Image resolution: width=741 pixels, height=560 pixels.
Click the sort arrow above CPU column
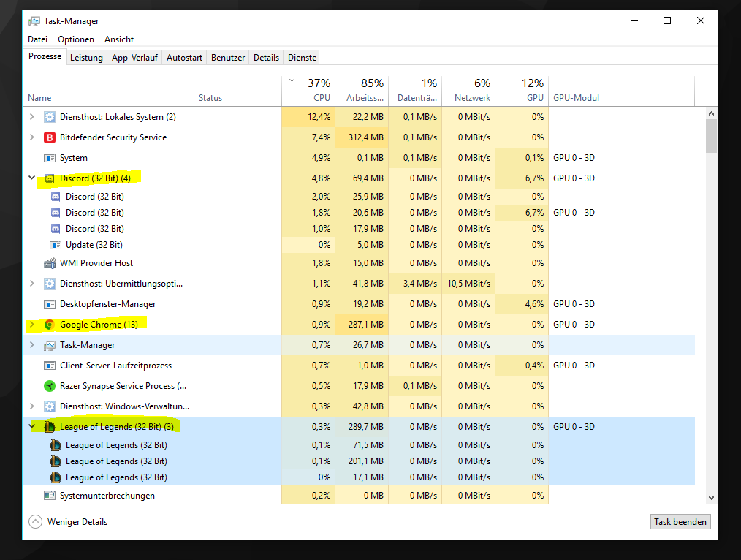[292, 80]
